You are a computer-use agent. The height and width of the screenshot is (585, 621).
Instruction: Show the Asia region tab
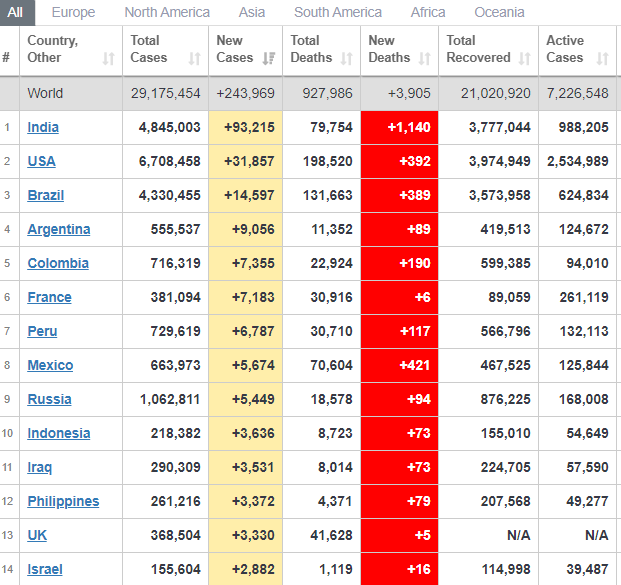[x=252, y=12]
